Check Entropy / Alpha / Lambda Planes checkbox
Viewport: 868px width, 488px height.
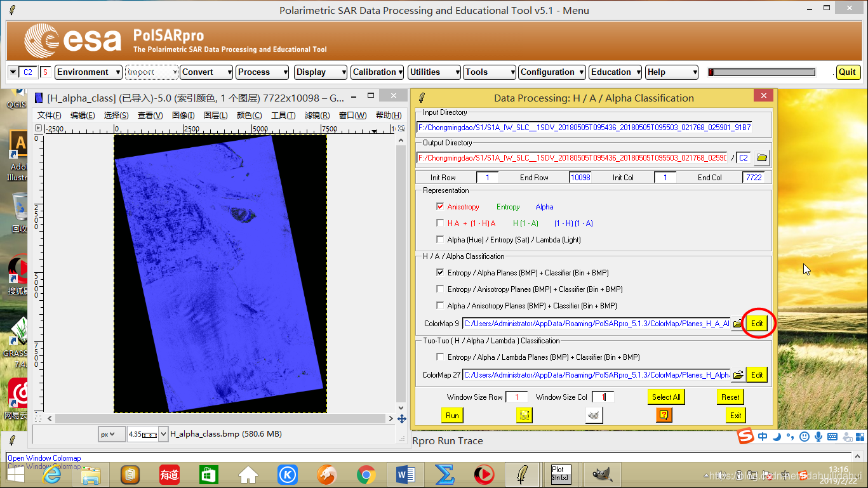440,357
